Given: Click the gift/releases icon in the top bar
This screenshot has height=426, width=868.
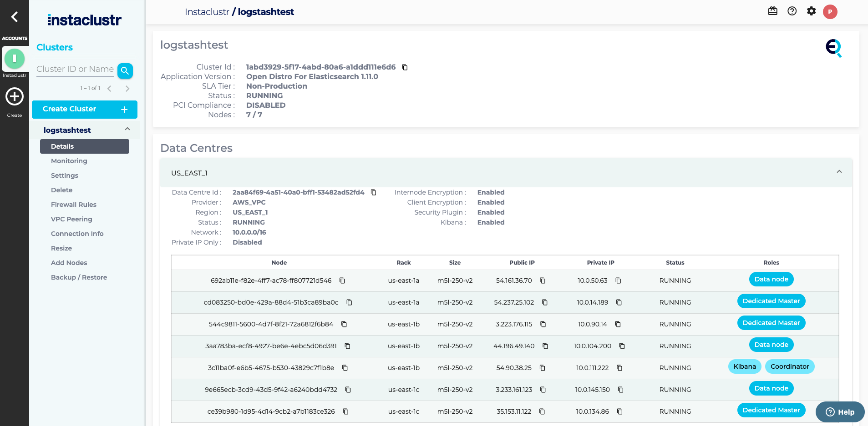Looking at the screenshot, I should pos(772,11).
